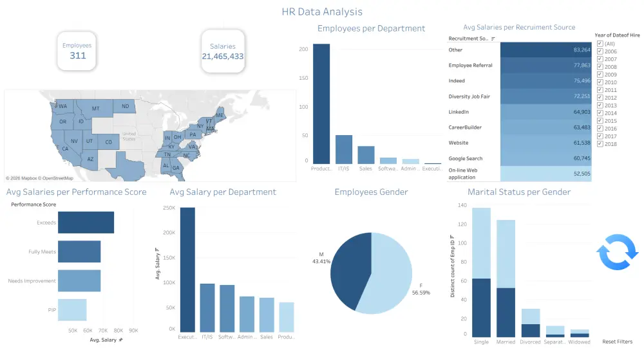Uncheck the 2016 hire year checkbox
The image size is (644, 348).
(x=600, y=129)
